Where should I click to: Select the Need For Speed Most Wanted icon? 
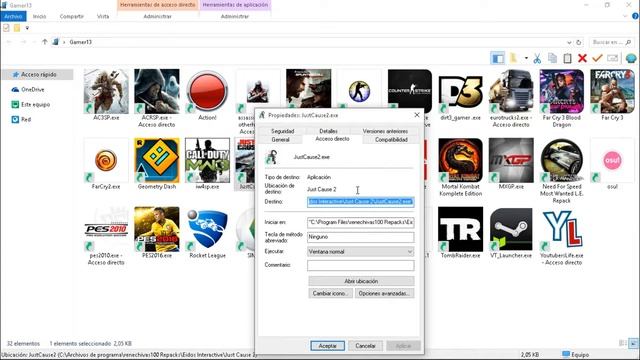(x=562, y=160)
